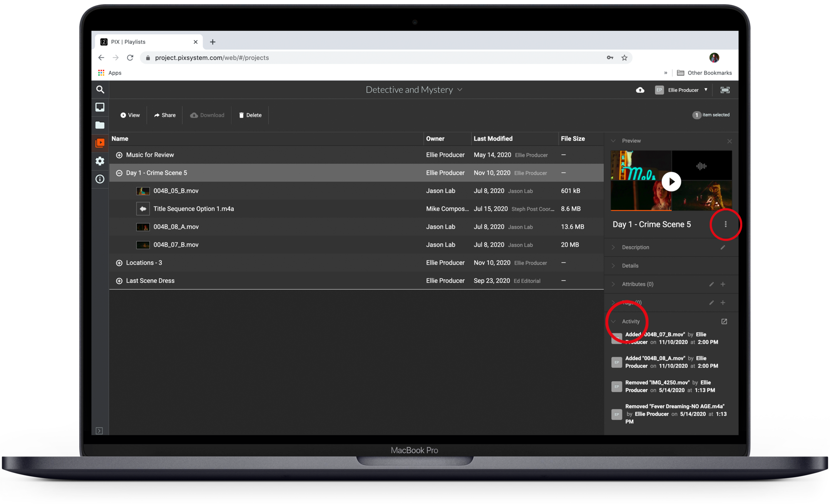830x504 pixels.
Task: Click the fullscreen icon at top right
Action: coord(725,90)
